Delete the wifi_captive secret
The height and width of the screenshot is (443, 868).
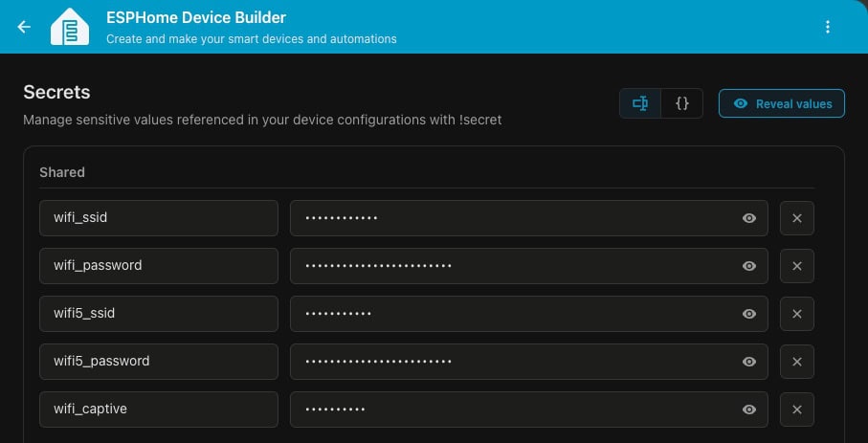coord(796,410)
